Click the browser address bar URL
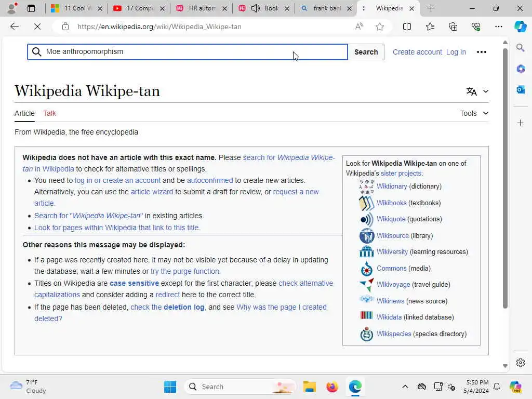Viewport: 532px width, 399px height. pyautogui.click(x=159, y=26)
